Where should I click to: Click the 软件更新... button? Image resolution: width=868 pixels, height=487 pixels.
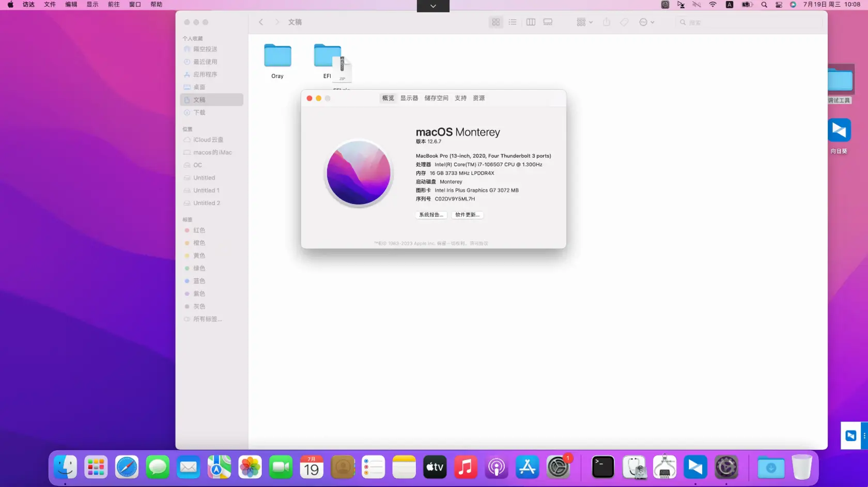(x=467, y=215)
